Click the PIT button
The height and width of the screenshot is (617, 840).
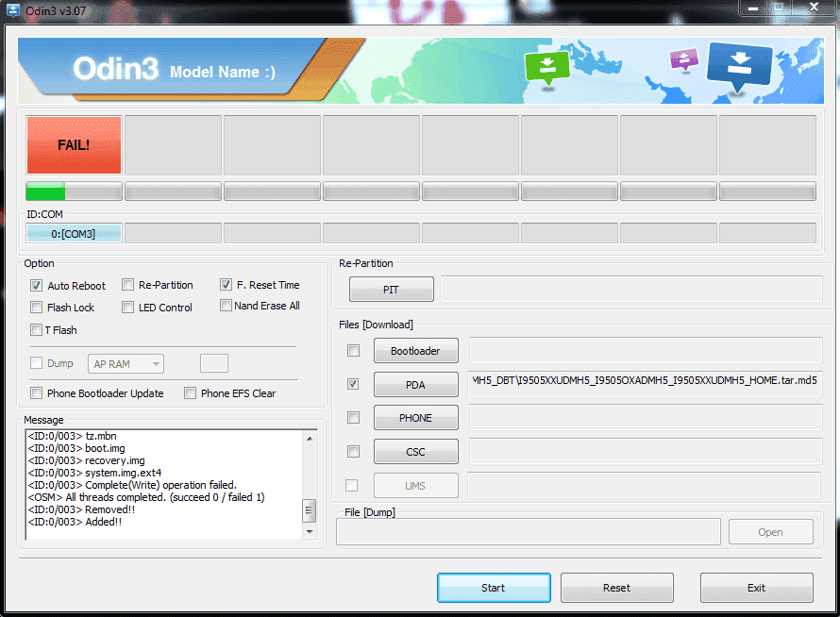coord(392,290)
